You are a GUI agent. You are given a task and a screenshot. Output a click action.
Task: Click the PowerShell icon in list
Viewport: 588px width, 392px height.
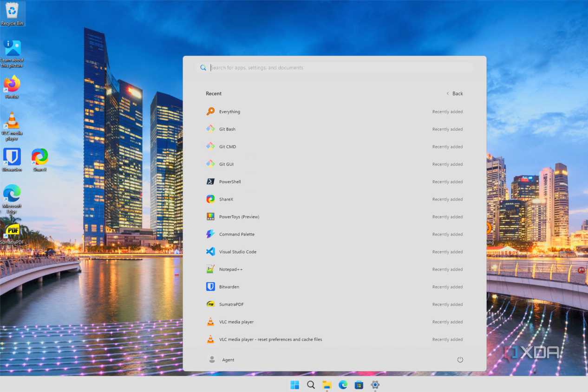tap(210, 182)
